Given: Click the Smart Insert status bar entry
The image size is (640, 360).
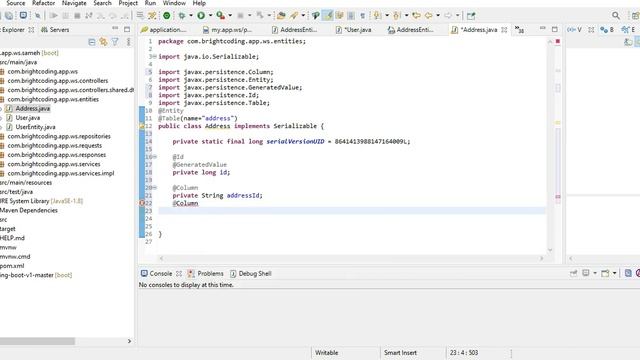Looking at the screenshot, I should click(400, 353).
